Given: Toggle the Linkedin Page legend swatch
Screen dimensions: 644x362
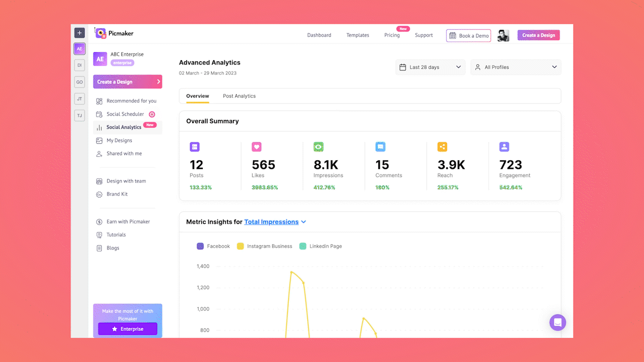Looking at the screenshot, I should [x=303, y=246].
